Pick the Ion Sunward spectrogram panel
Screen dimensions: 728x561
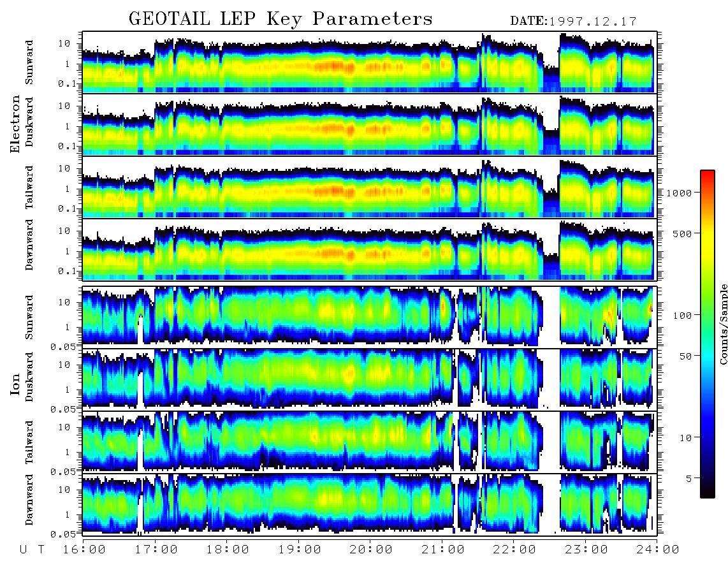370,317
